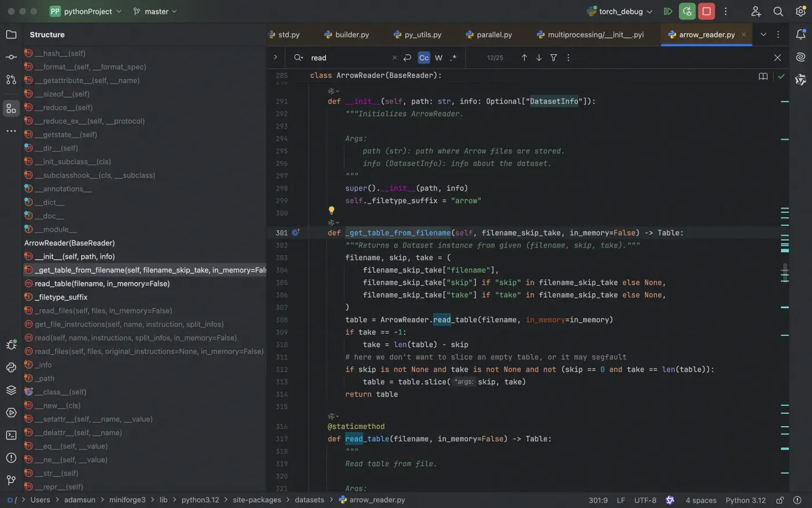The image size is (812, 508).
Task: Click datasets folder in breadcrumb path
Action: pyautogui.click(x=309, y=499)
